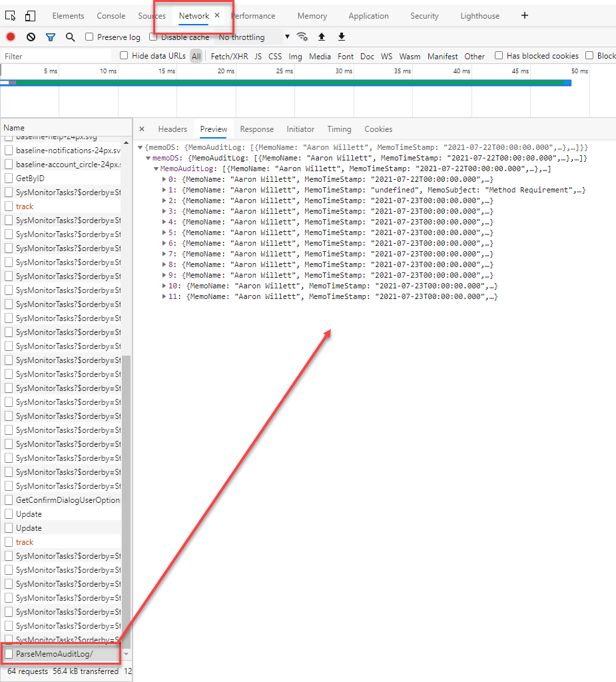Tick the GetConfirmDialogUserOption request checkbox
The image size is (616, 682).
tap(9, 500)
